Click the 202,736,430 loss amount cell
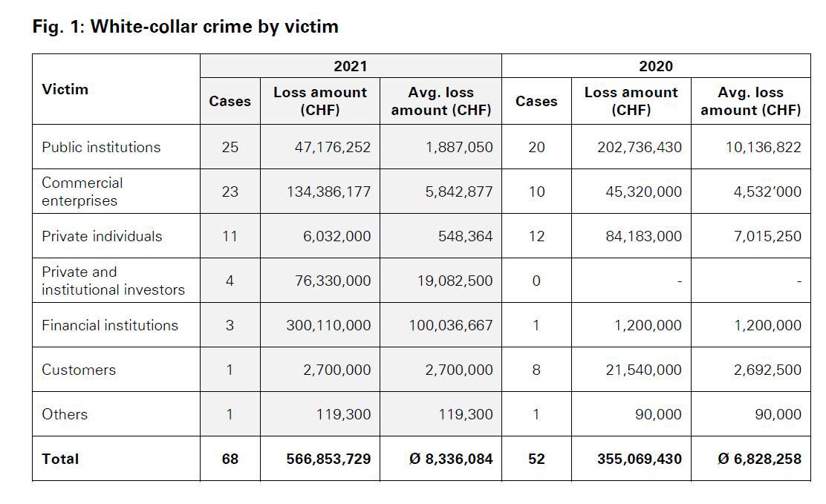This screenshot has width=826, height=504. [639, 147]
